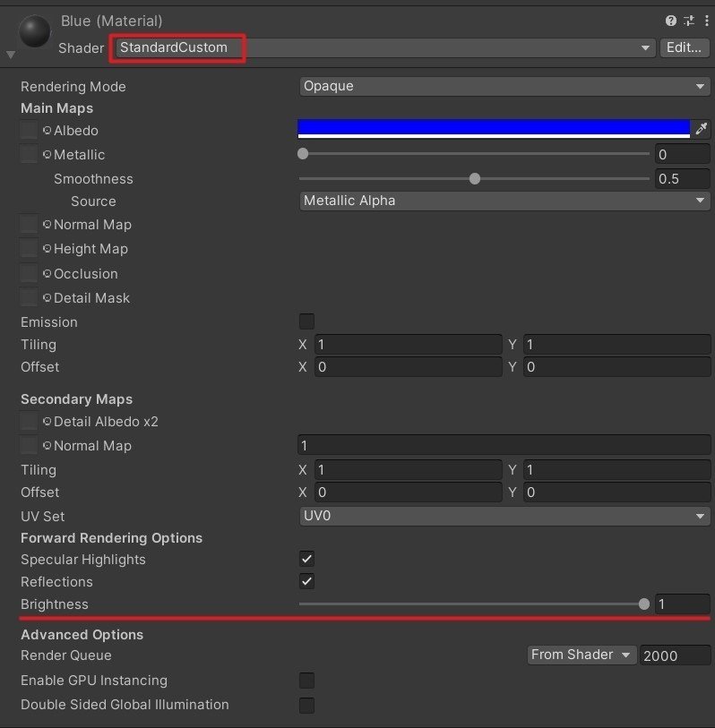The image size is (715, 728).
Task: Toggle the Reflections checkbox
Action: pos(306,581)
